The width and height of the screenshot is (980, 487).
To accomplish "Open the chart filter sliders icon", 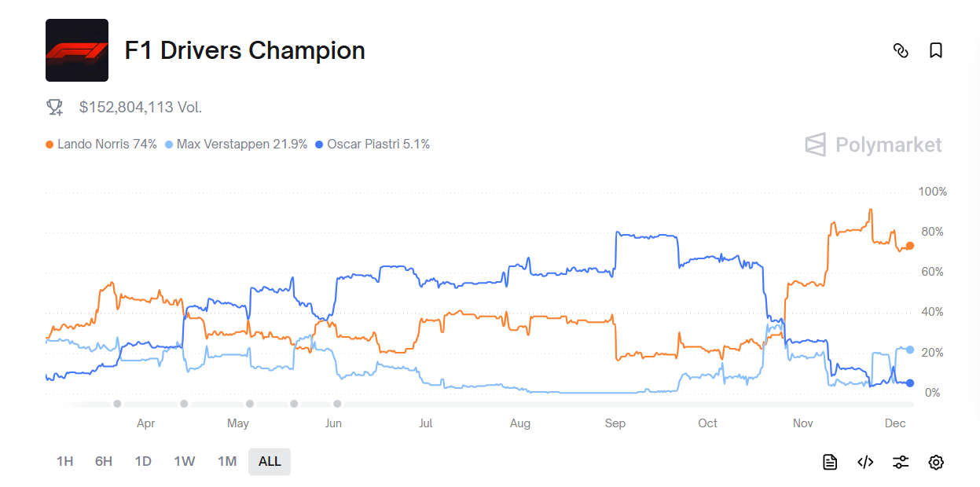I will [901, 462].
